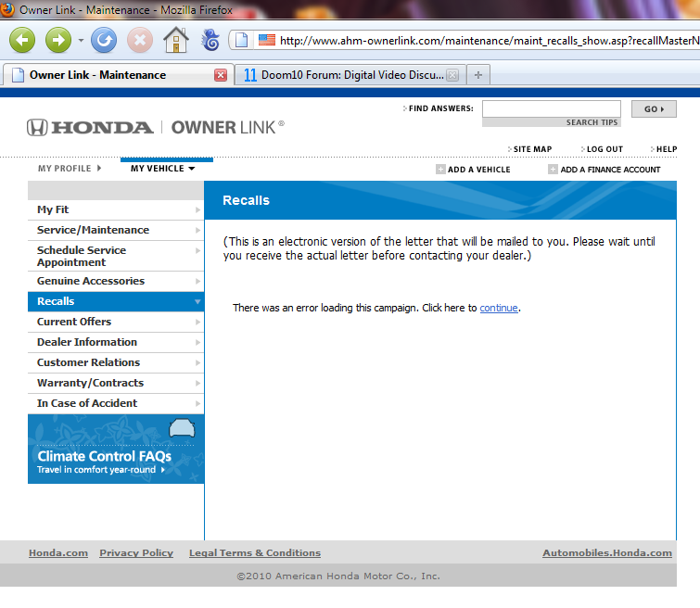
Task: Go forward with the green forward arrow
Action: click(58, 40)
